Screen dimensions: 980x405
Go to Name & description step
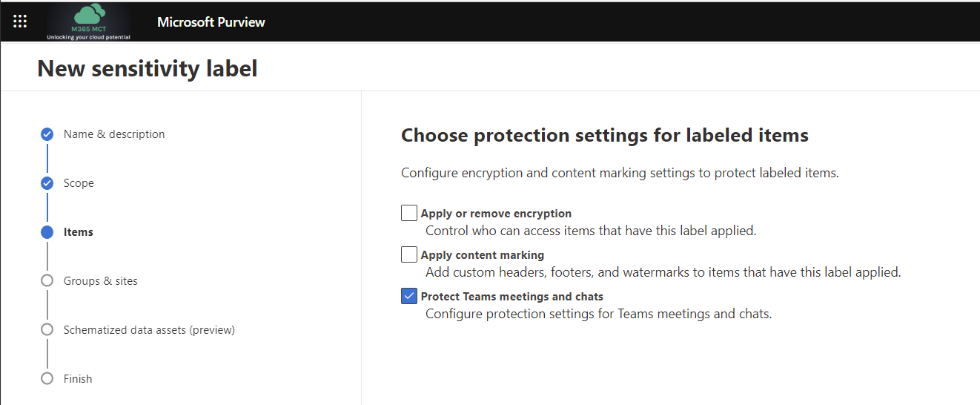pyautogui.click(x=114, y=134)
